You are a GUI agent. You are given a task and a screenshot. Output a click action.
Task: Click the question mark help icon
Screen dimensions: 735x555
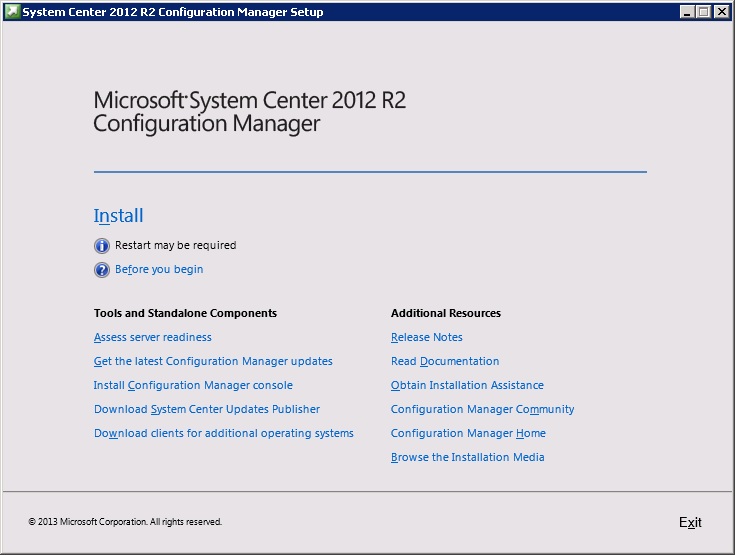point(101,270)
